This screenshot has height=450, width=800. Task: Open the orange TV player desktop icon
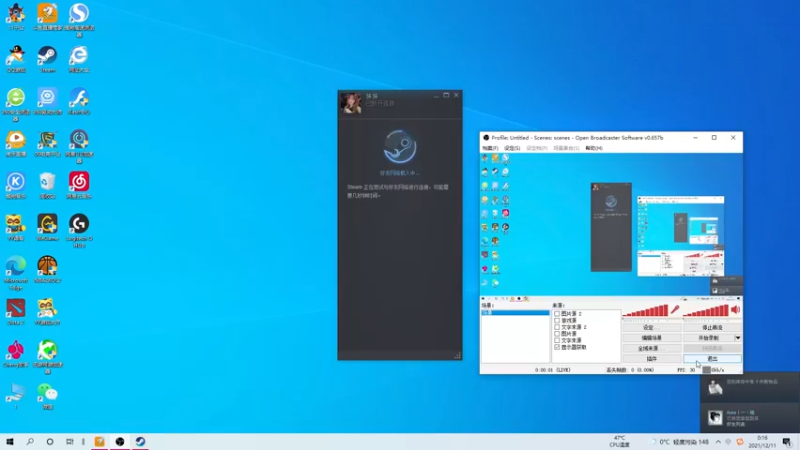coord(16,141)
